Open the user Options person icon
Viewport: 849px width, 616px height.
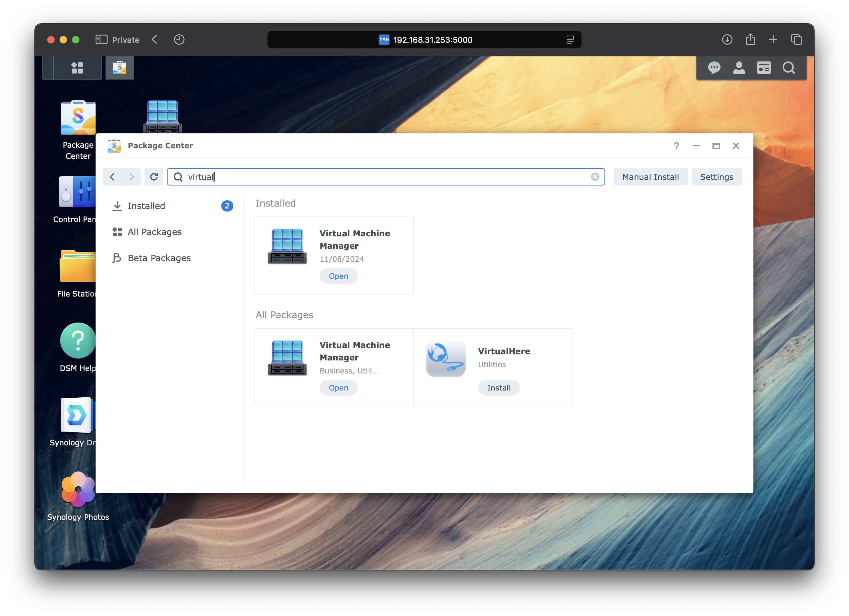[x=739, y=68]
